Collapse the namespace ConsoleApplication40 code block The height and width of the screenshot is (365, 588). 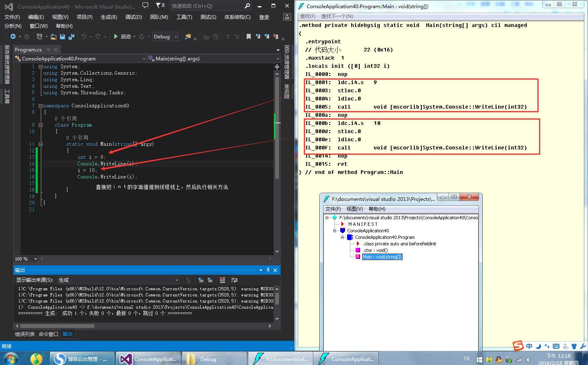click(40, 106)
